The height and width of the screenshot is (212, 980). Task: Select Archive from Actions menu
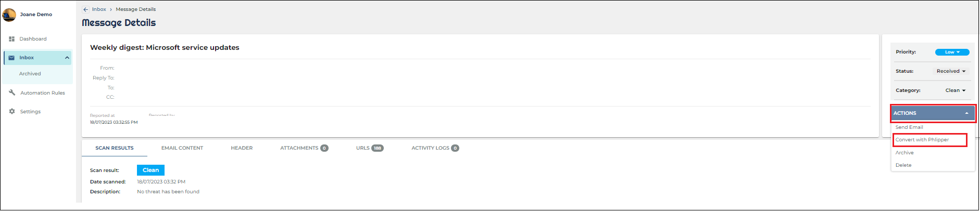pyautogui.click(x=904, y=153)
